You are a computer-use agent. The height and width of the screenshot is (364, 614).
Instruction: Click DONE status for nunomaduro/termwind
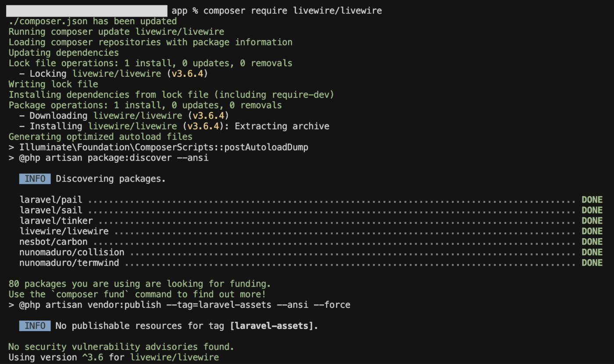tap(592, 263)
